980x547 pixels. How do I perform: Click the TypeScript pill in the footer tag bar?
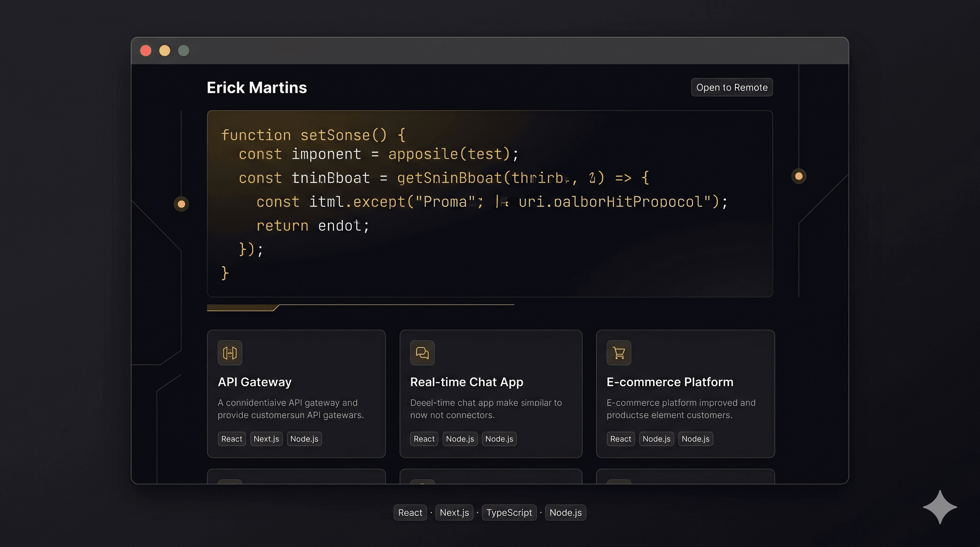coord(509,512)
